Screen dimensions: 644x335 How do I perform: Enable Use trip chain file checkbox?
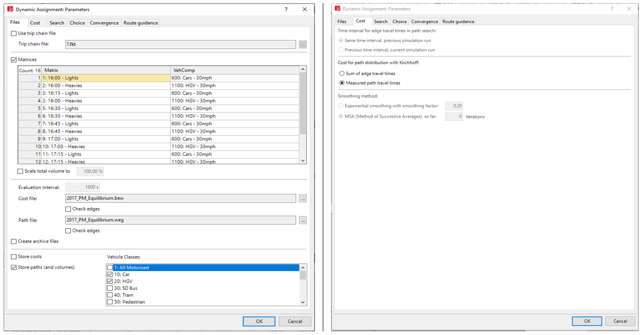point(14,34)
